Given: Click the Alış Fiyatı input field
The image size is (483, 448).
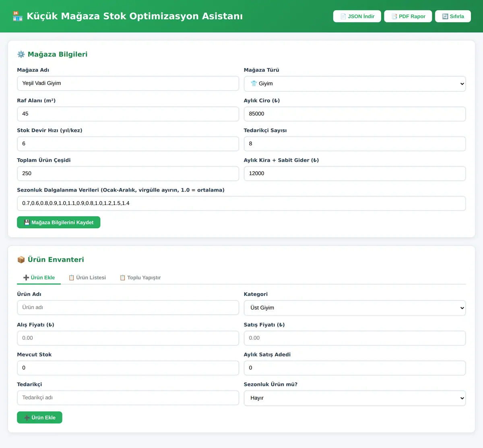Looking at the screenshot, I should [x=128, y=338].
